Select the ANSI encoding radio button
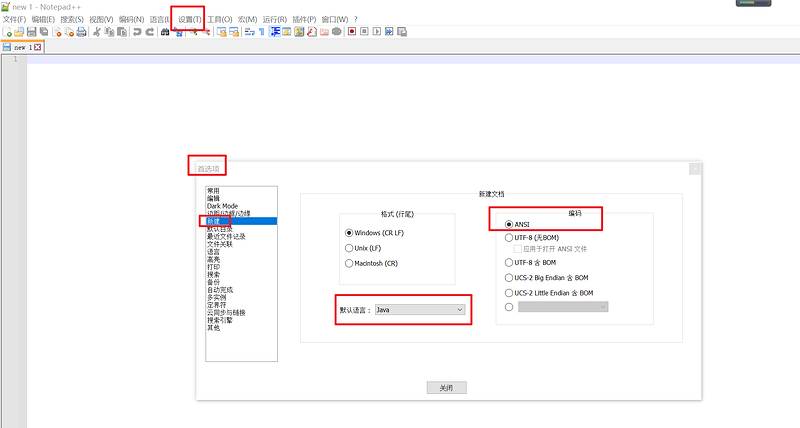 pyautogui.click(x=509, y=224)
